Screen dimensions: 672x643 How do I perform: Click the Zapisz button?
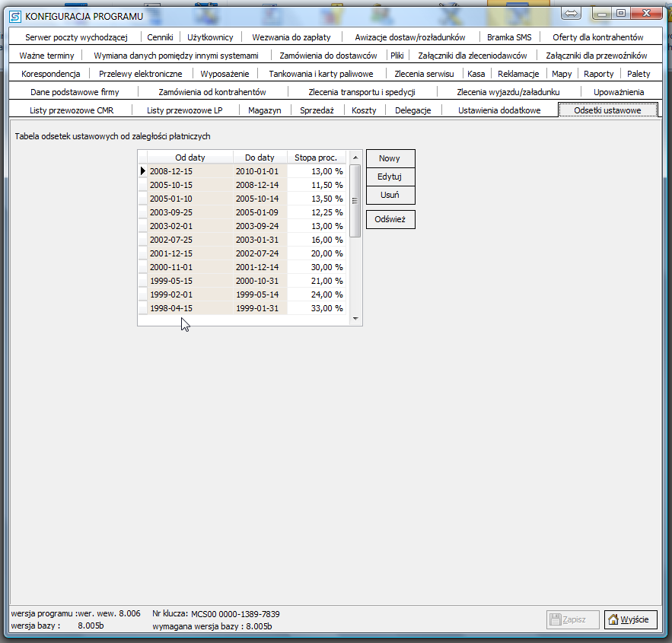pyautogui.click(x=572, y=619)
